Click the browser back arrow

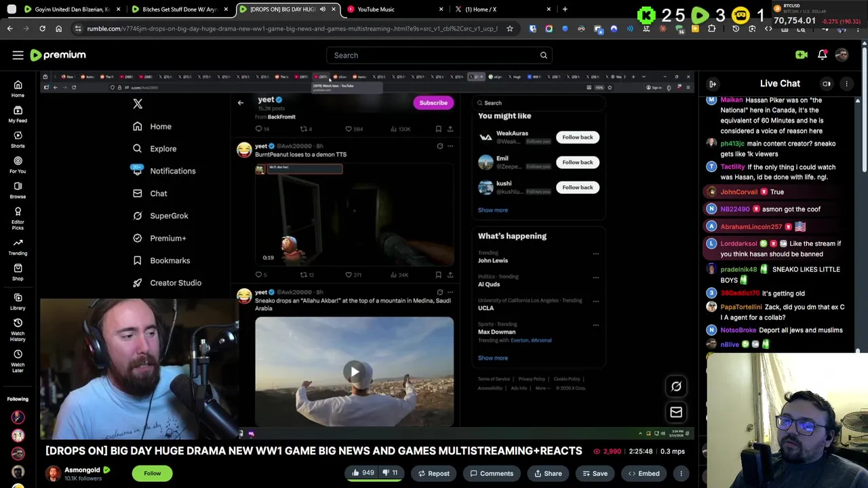(9, 28)
